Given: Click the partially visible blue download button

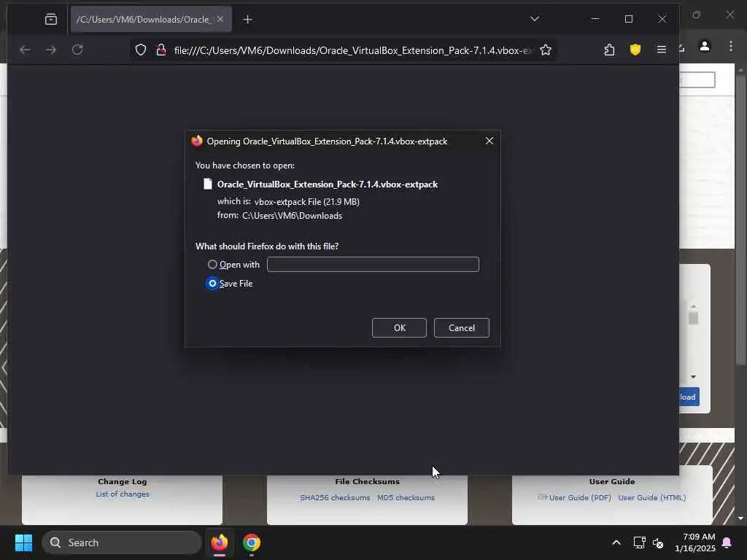Looking at the screenshot, I should (x=689, y=397).
